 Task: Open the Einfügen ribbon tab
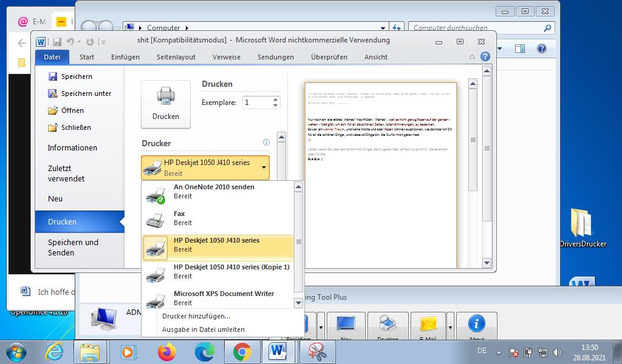pos(125,57)
